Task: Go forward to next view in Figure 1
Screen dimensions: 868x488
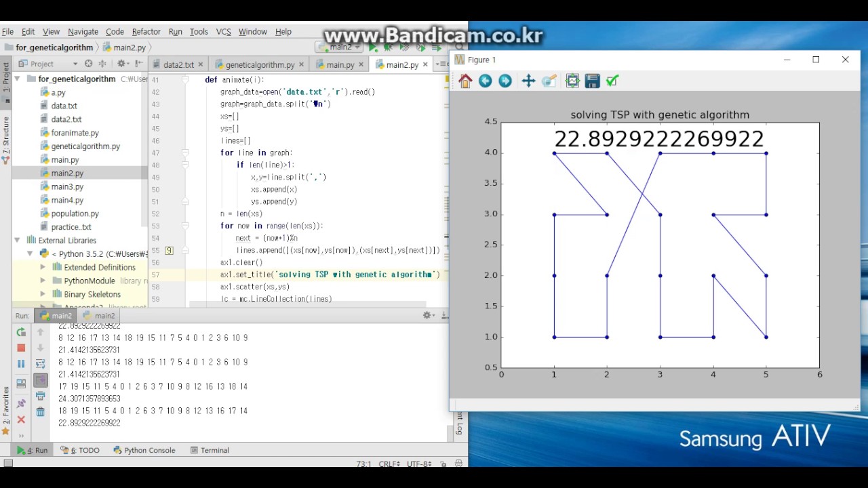Action: point(505,81)
